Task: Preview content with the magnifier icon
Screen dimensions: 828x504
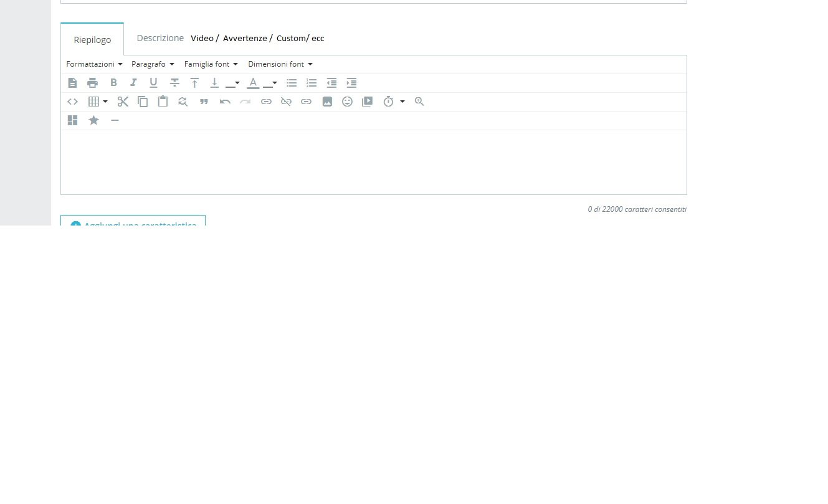Action: point(419,102)
